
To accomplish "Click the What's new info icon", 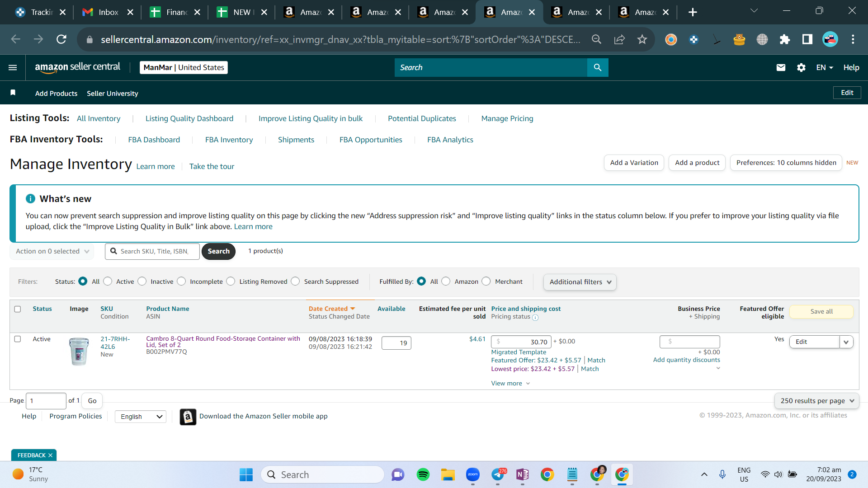I will 30,198.
